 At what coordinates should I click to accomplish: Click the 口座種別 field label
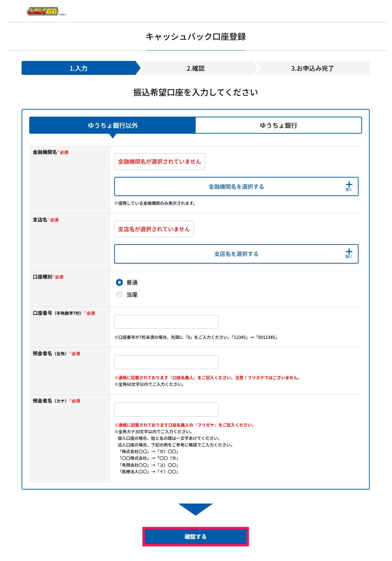point(42,277)
